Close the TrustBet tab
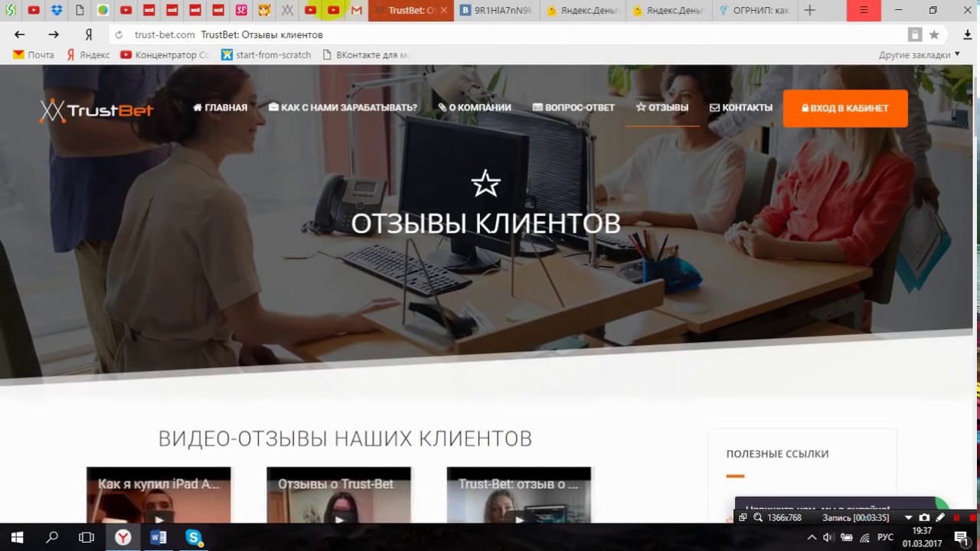This screenshot has height=551, width=980. 443,11
